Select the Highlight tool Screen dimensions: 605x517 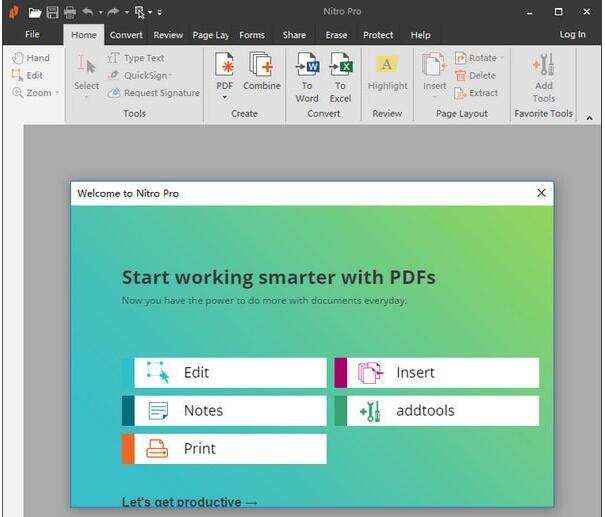[x=387, y=73]
